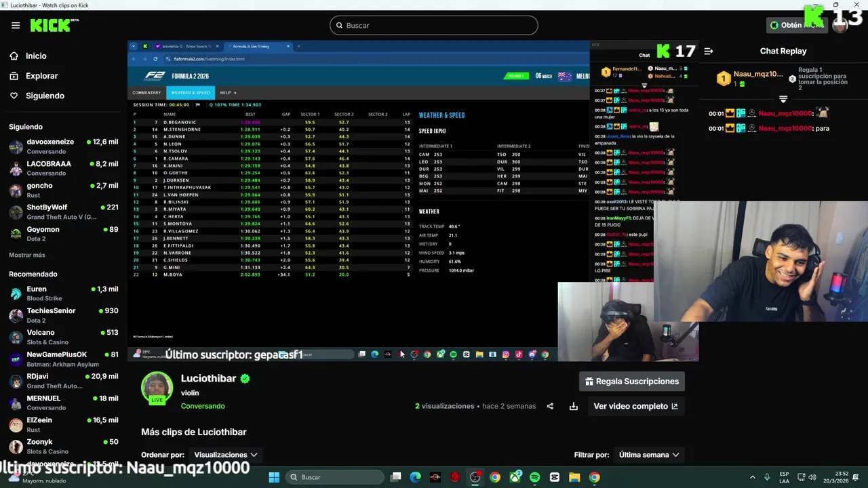
Task: Click '2 visualizaciones' text
Action: [445, 406]
